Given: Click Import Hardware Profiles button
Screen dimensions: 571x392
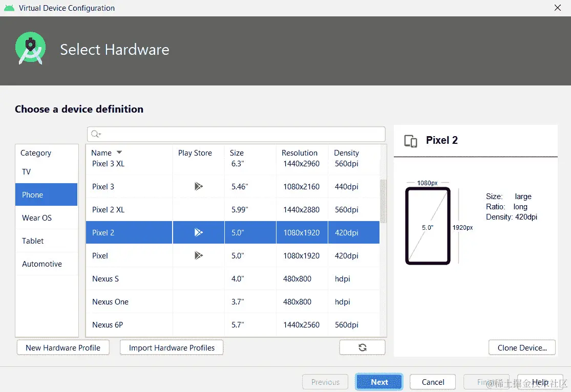Looking at the screenshot, I should 172,347.
